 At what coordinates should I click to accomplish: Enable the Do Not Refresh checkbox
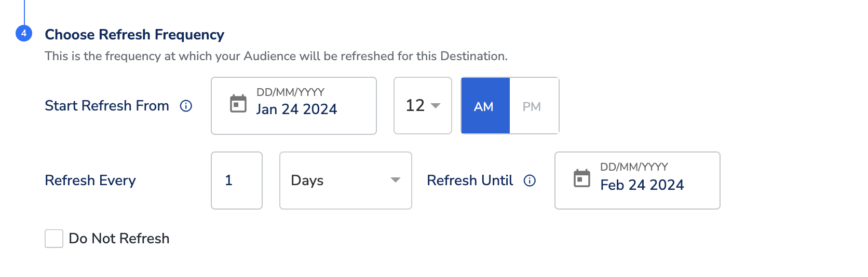click(x=54, y=239)
